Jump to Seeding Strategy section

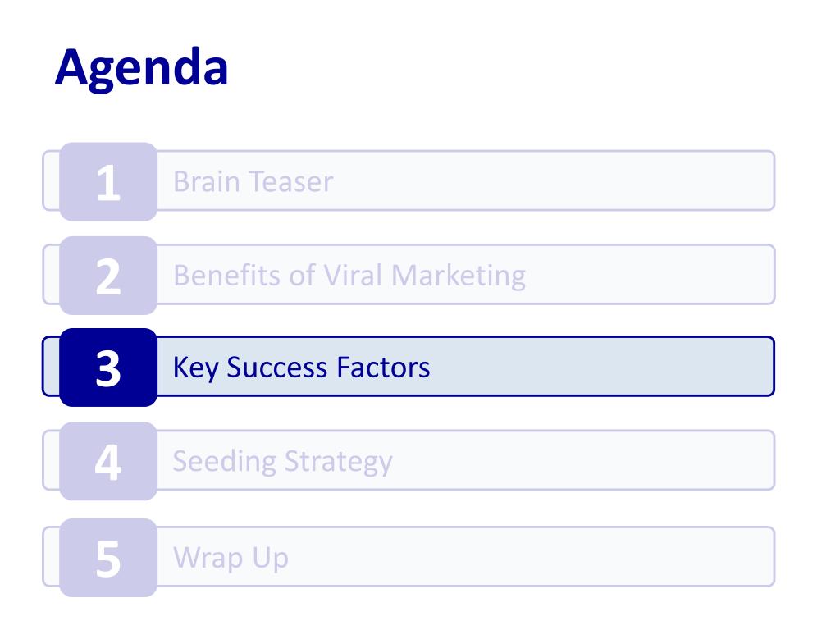(x=282, y=462)
